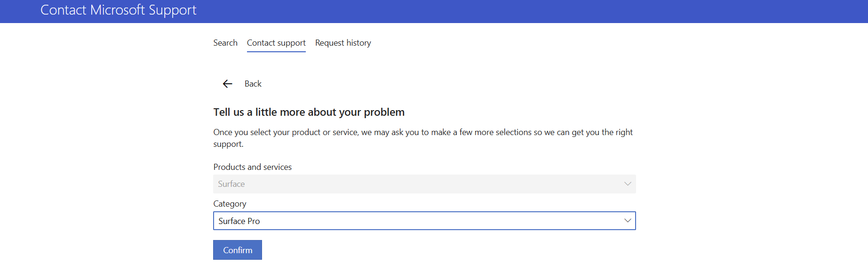This screenshot has width=868, height=280.
Task: Click the Category dropdown chevron arrow
Action: point(627,221)
